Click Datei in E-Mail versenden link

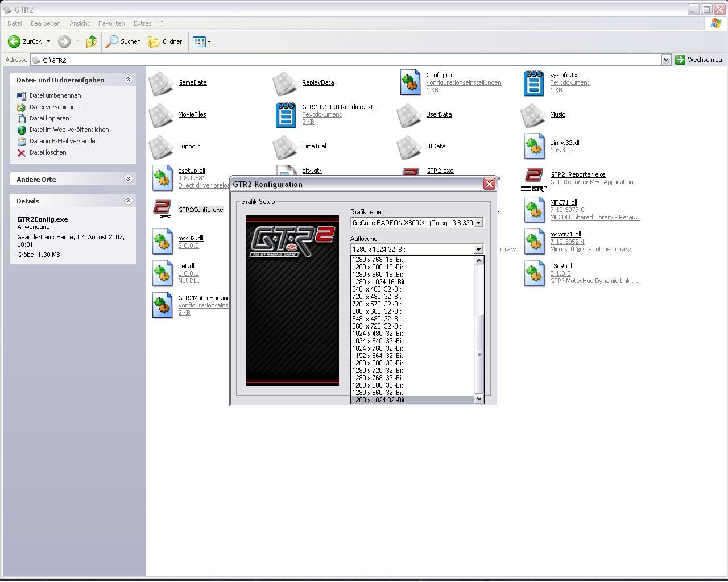(x=64, y=141)
